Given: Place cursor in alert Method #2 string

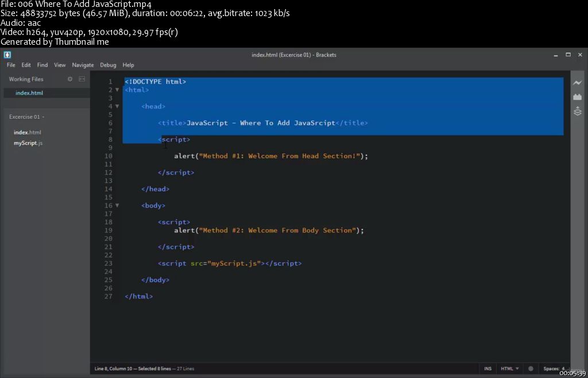Looking at the screenshot, I should 277,231.
